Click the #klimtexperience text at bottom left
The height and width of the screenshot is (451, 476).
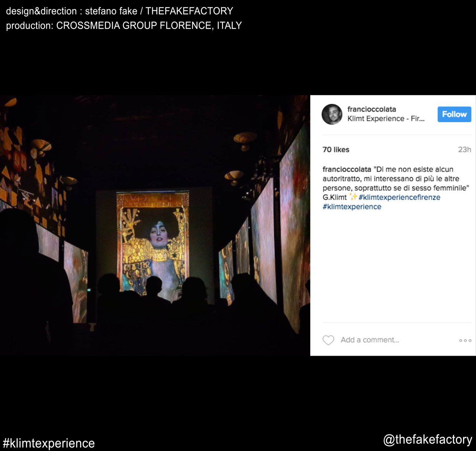(49, 443)
